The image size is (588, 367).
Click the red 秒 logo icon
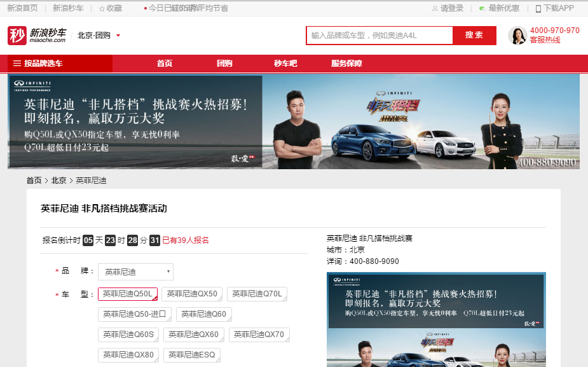[x=17, y=35]
